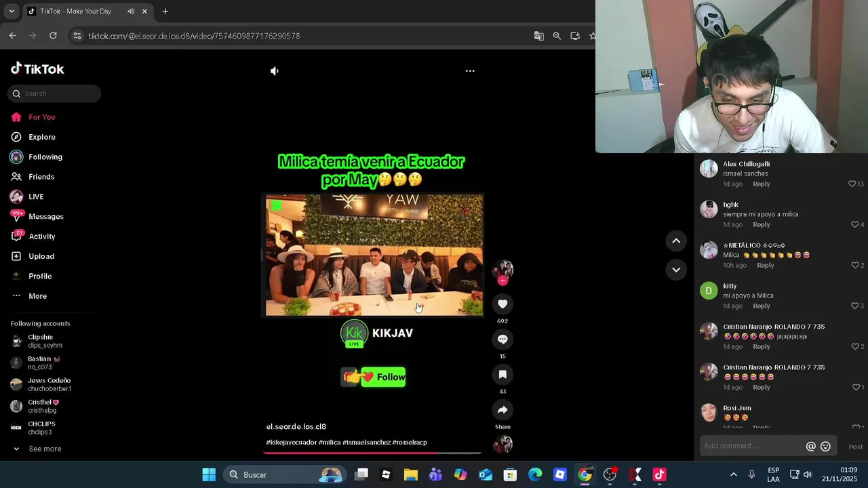Image resolution: width=868 pixels, height=488 pixels.
Task: Mute the TikTok browser tab audio
Action: [x=131, y=12]
